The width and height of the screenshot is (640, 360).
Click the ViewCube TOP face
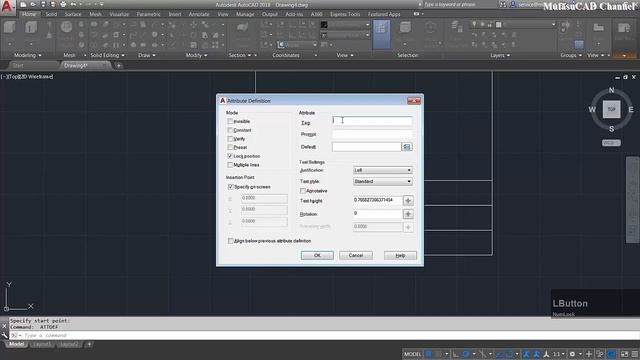611,109
